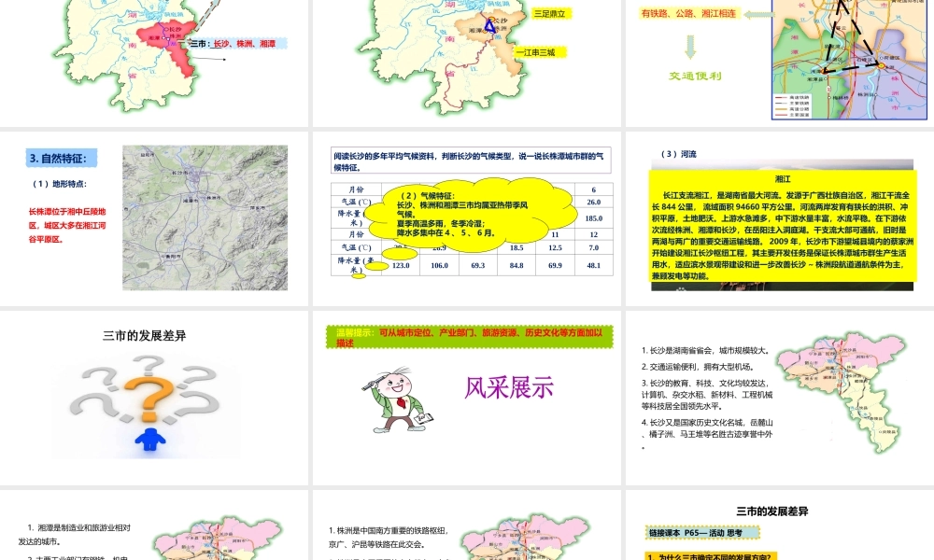Open the climate data table slide
This screenshot has height=560, width=934.
[x=466, y=218]
